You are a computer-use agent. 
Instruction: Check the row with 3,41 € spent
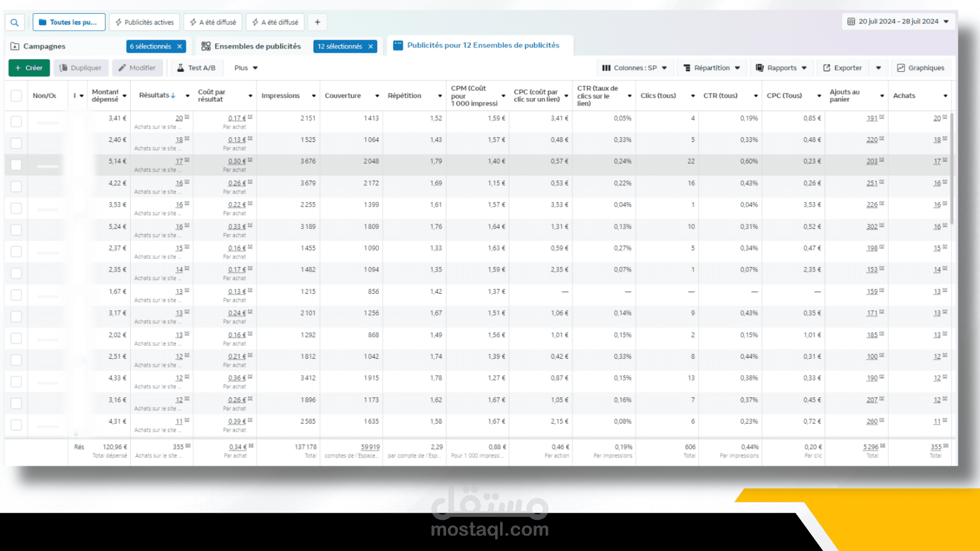[x=16, y=121]
